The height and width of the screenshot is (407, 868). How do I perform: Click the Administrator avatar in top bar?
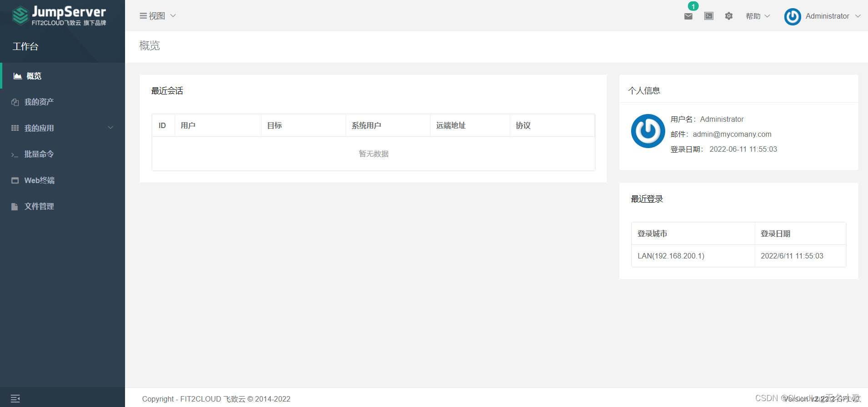coord(793,16)
